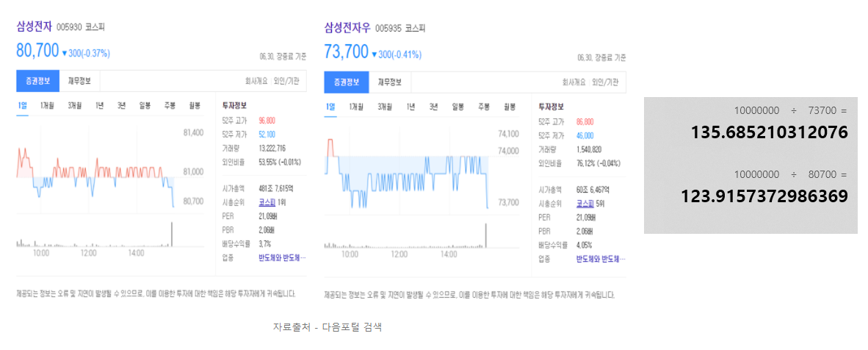Click the 81,400 axis label on 005930 chart
Viewport: 868px width, 350px height.
pos(193,132)
